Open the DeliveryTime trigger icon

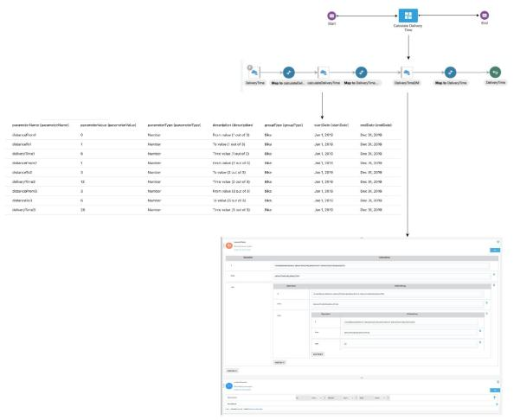pos(255,73)
